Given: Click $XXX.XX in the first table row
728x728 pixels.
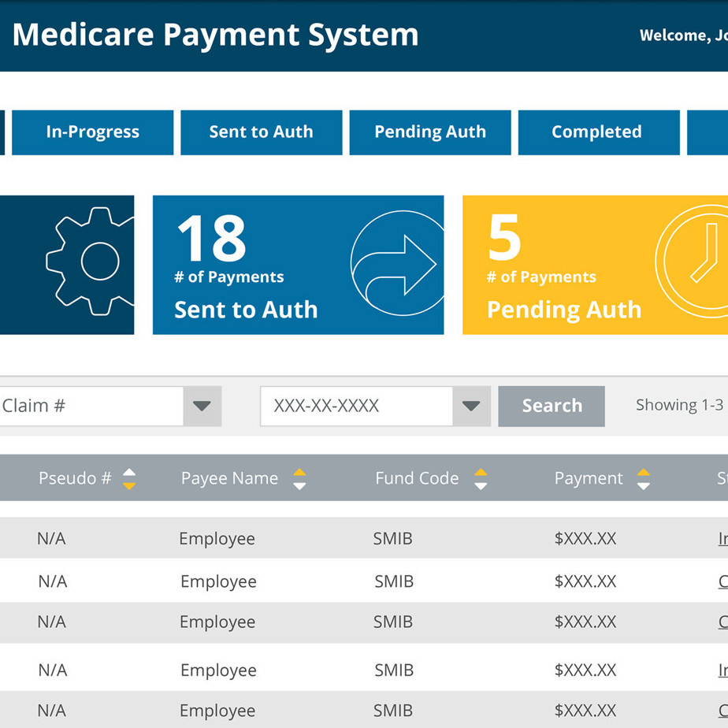Looking at the screenshot, I should (x=585, y=539).
